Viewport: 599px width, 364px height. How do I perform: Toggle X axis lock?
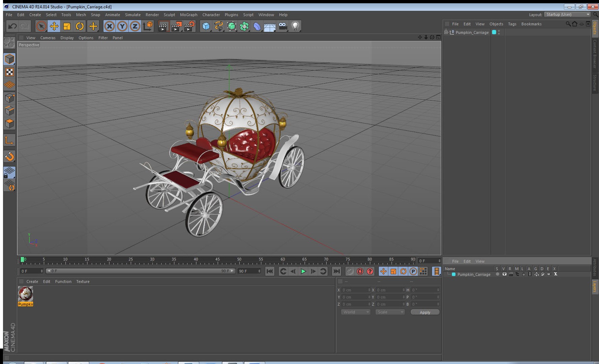click(x=109, y=26)
